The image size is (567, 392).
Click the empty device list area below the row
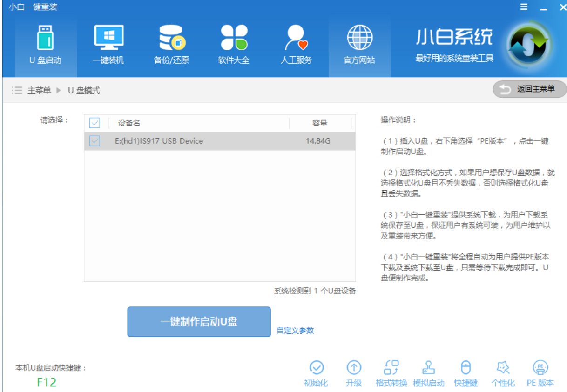click(x=220, y=216)
